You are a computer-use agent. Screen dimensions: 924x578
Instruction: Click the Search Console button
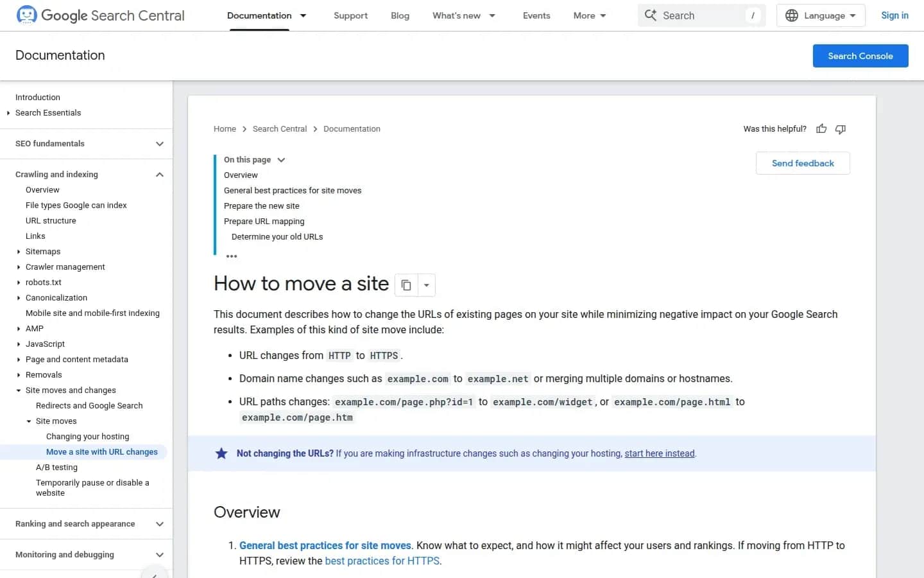(860, 56)
